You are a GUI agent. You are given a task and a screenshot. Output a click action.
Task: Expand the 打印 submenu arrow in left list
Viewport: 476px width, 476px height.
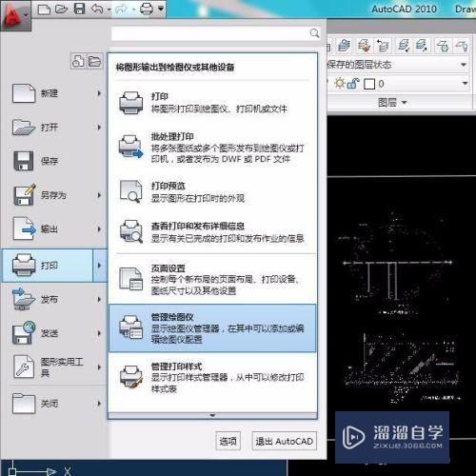click(x=100, y=266)
